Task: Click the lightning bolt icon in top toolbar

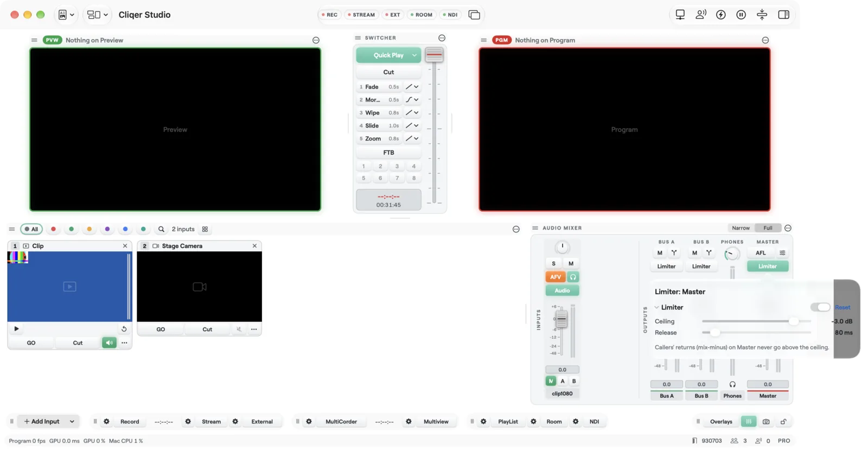Action: point(720,15)
